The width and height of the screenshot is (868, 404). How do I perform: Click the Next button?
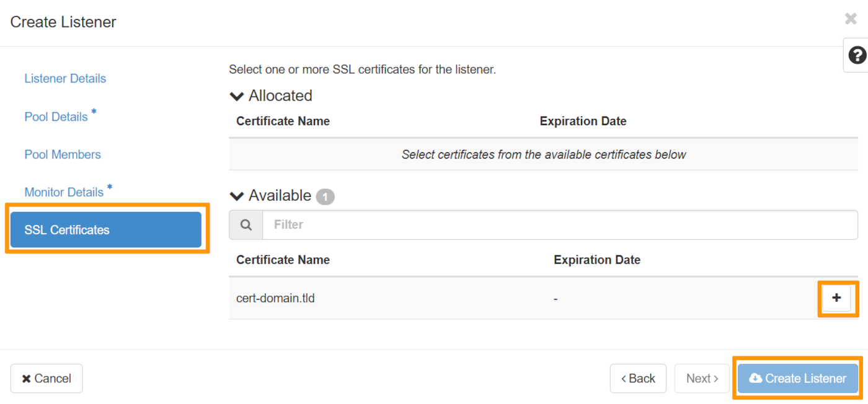pyautogui.click(x=702, y=378)
